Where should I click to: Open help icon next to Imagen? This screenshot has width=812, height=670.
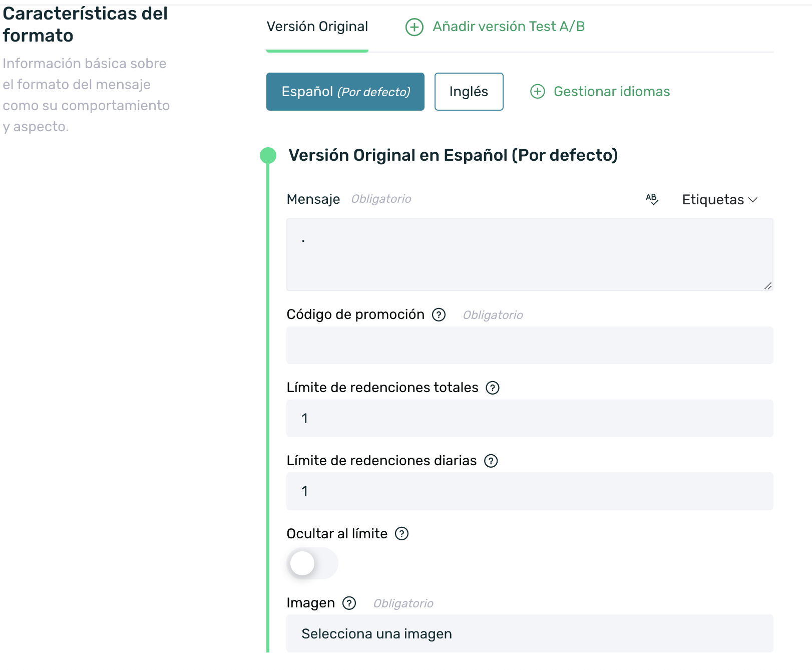[x=349, y=603]
